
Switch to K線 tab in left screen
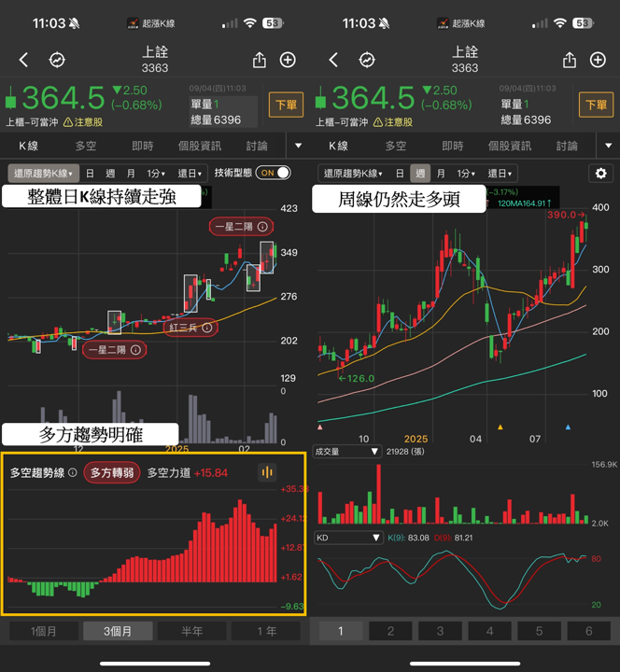(28, 146)
